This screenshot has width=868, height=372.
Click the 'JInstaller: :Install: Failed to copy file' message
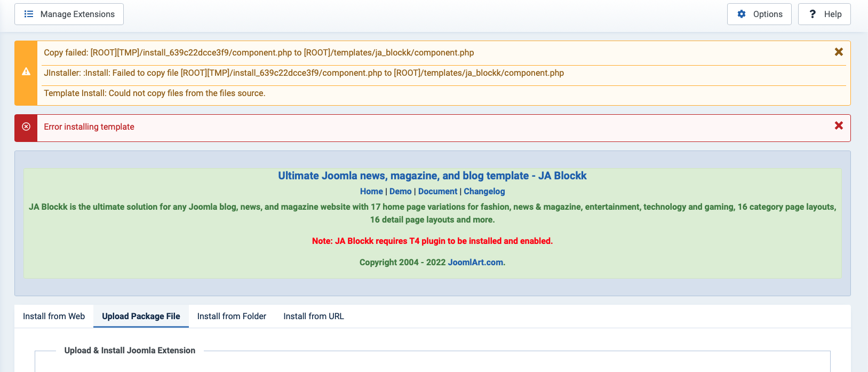pyautogui.click(x=304, y=73)
